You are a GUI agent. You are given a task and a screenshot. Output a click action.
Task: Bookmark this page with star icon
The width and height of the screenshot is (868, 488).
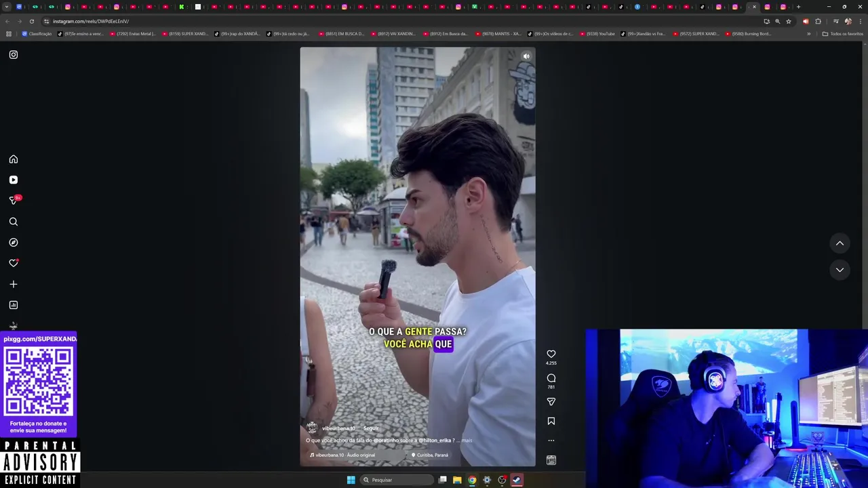coord(789,21)
